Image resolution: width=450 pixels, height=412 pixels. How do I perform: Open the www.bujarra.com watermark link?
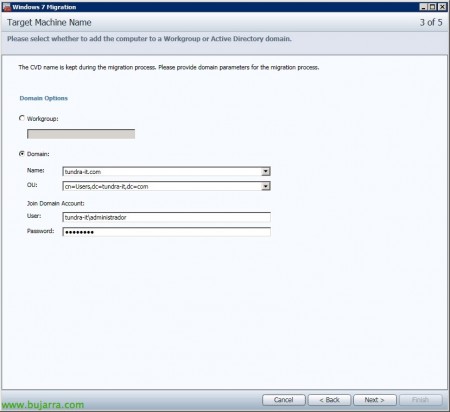(43, 405)
